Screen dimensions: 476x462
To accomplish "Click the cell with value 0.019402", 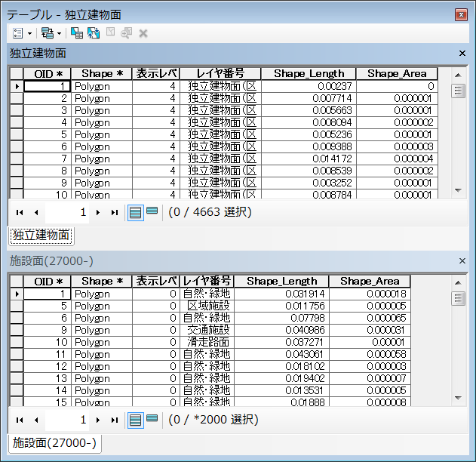I will (281, 379).
